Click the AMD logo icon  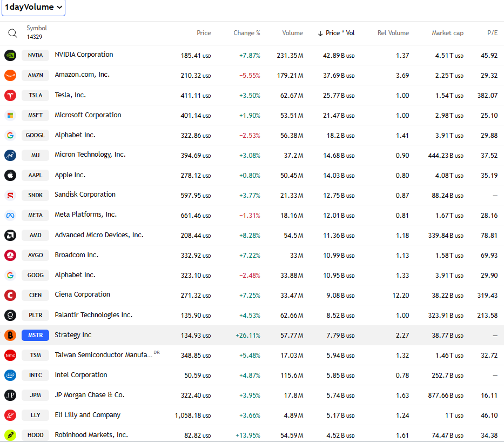(x=10, y=235)
